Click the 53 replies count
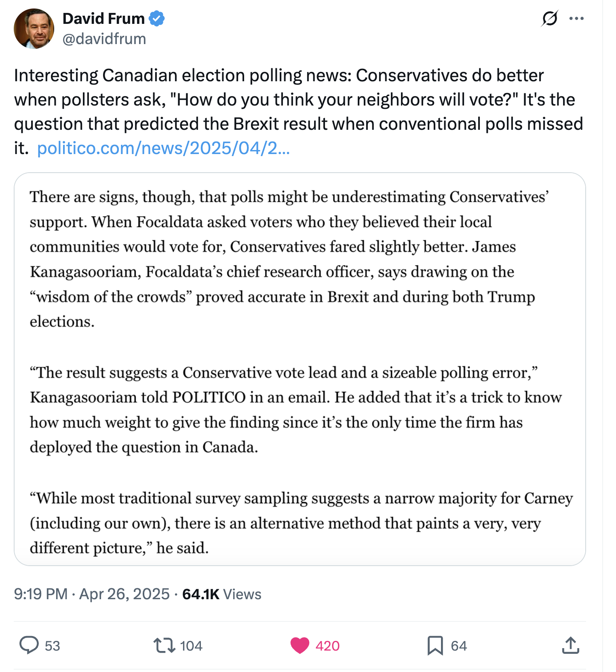The width and height of the screenshot is (616, 672). point(53,646)
